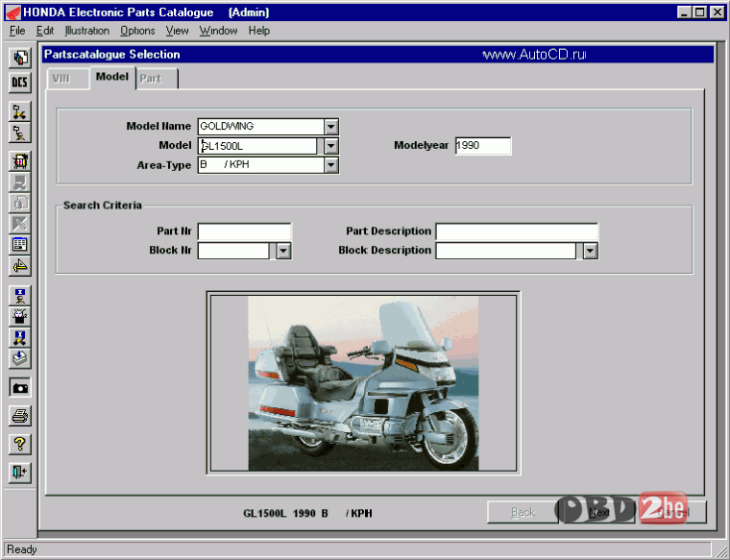
Task: Click the 'Search Criteria' group label
Action: 103,206
